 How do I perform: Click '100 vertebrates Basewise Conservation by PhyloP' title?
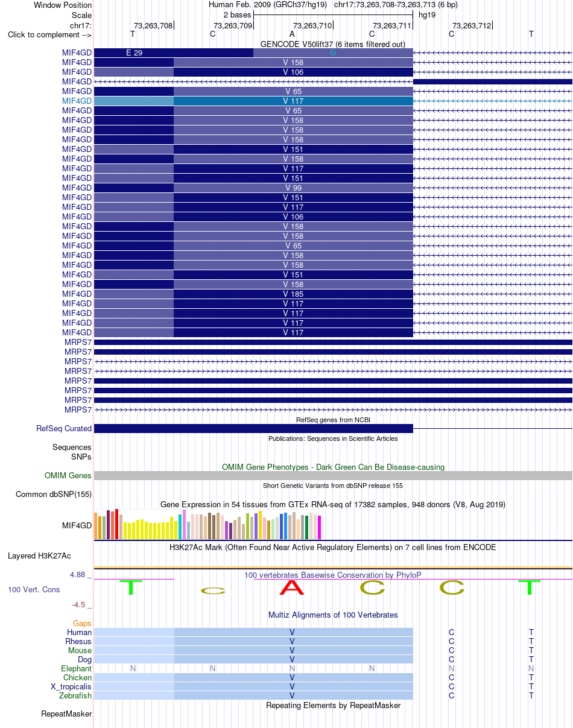click(333, 575)
